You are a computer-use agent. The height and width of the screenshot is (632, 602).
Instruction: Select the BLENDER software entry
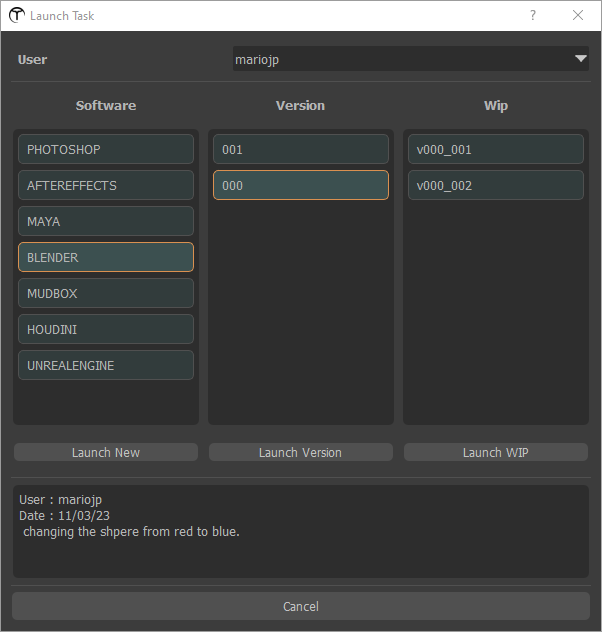click(x=106, y=257)
